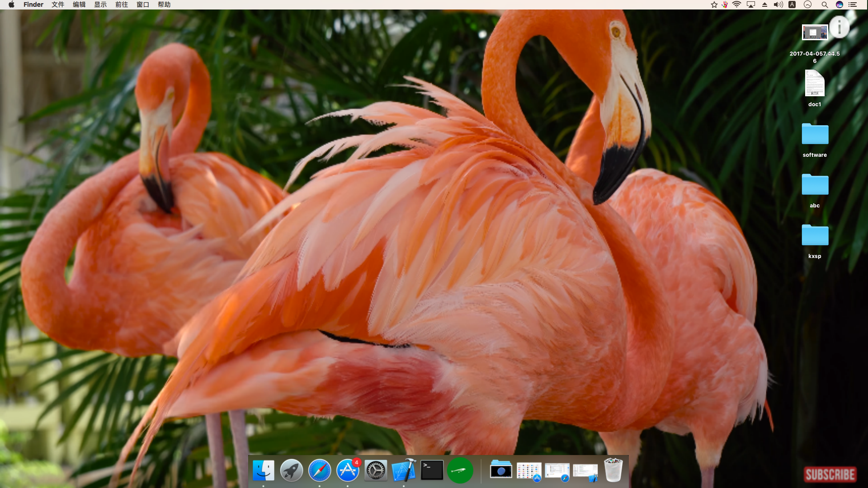Open the App Store showing 4 updates

coord(348,470)
